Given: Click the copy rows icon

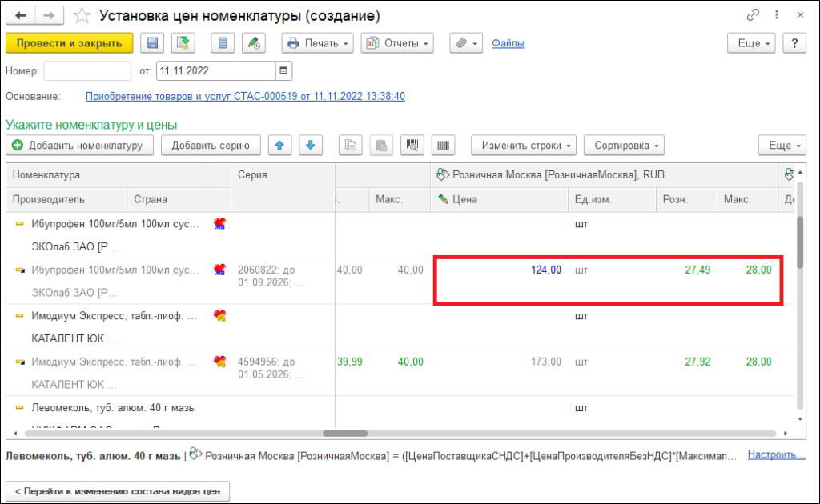Looking at the screenshot, I should click(x=350, y=146).
